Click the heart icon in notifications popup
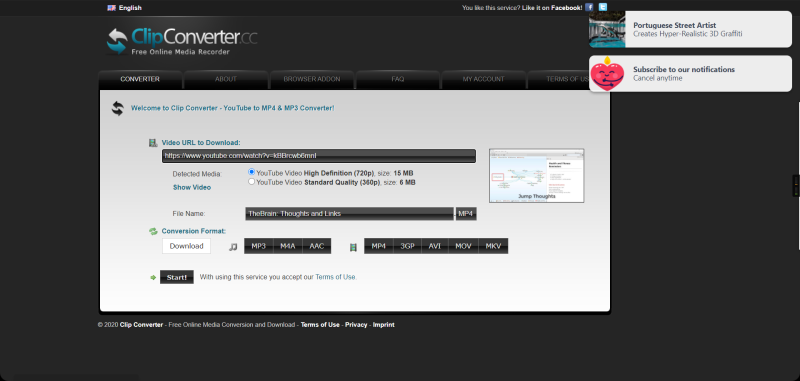The height and width of the screenshot is (381, 800). pos(607,74)
